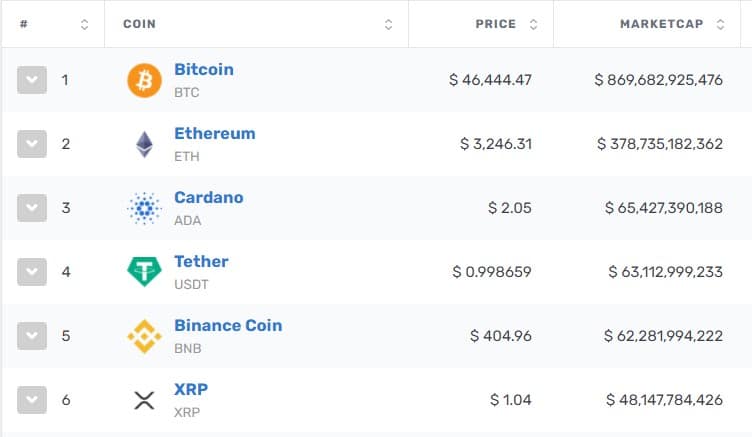Open the Ethereum coin link
Viewport: 752px width, 437px height.
coord(215,133)
